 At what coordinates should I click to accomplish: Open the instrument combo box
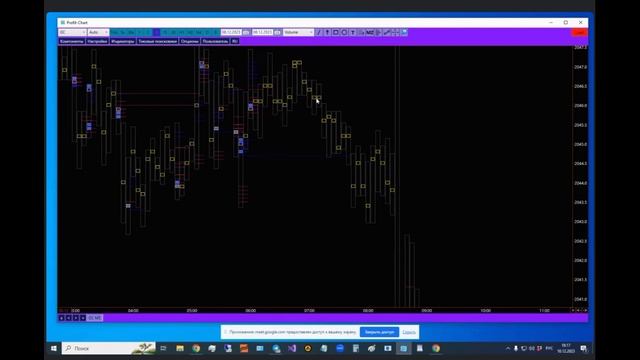tap(72, 32)
